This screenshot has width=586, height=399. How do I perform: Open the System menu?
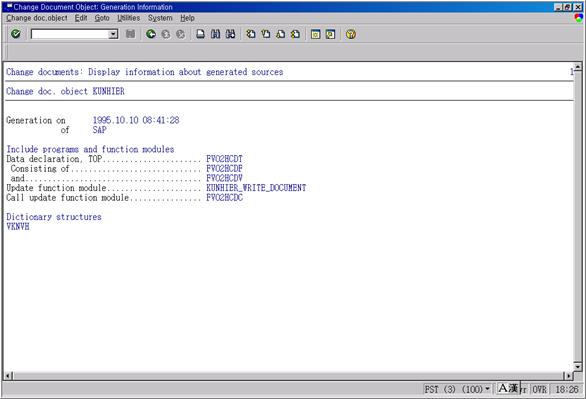tap(160, 18)
